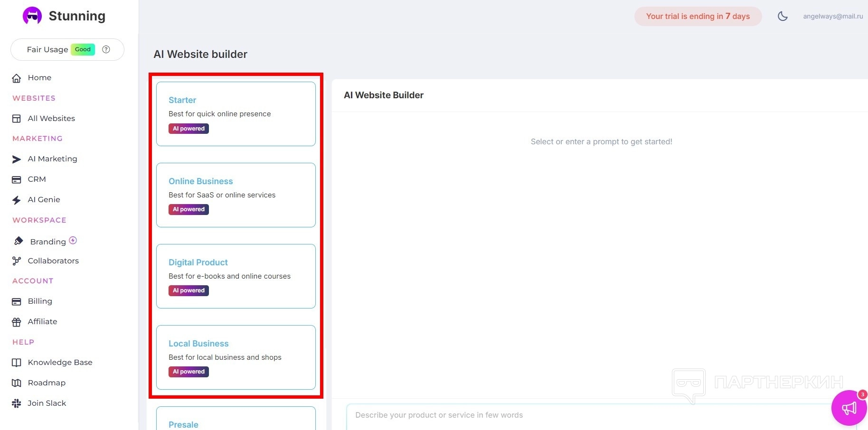
Task: Click the 'Best for local business and shops' text
Action: [x=225, y=357]
